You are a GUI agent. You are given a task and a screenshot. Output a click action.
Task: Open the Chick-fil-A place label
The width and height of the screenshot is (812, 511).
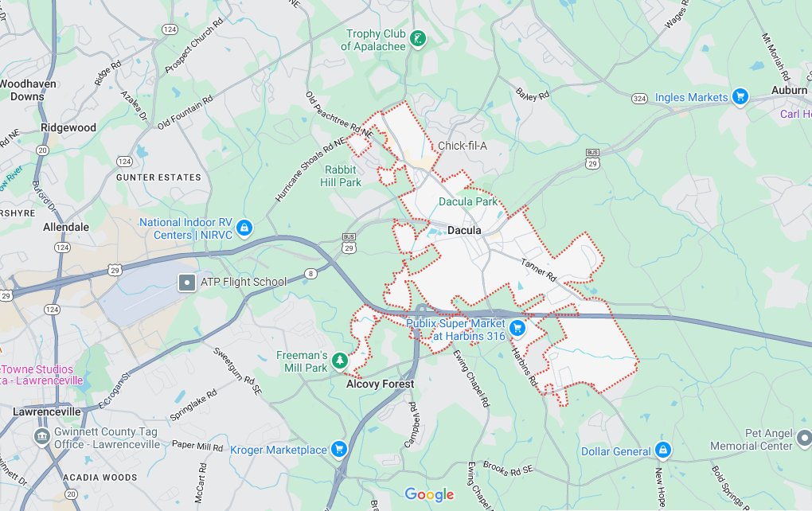[x=463, y=146]
